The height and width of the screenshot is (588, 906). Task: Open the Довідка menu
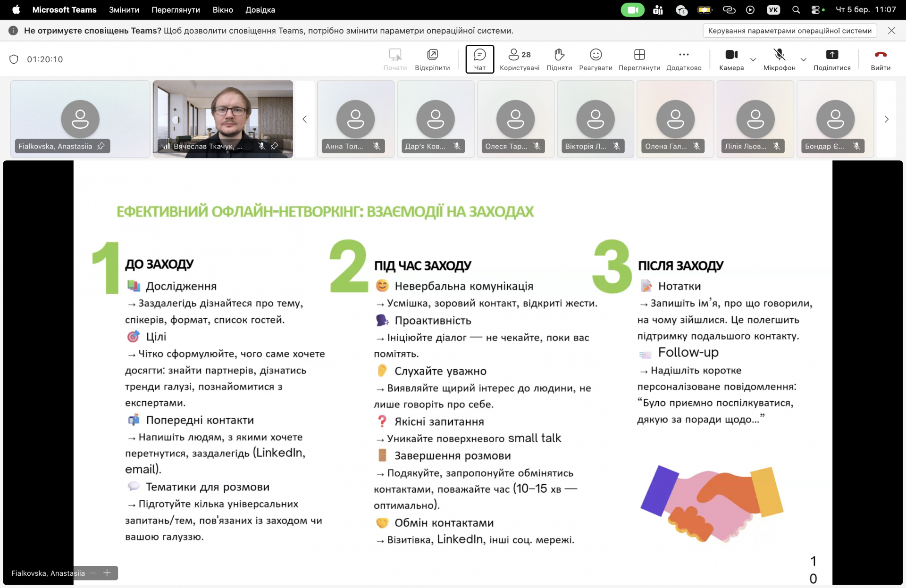coord(260,9)
